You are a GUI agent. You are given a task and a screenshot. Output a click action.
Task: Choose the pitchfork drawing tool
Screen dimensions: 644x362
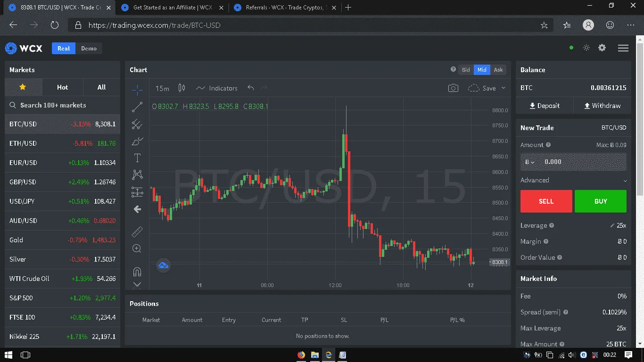pyautogui.click(x=137, y=124)
